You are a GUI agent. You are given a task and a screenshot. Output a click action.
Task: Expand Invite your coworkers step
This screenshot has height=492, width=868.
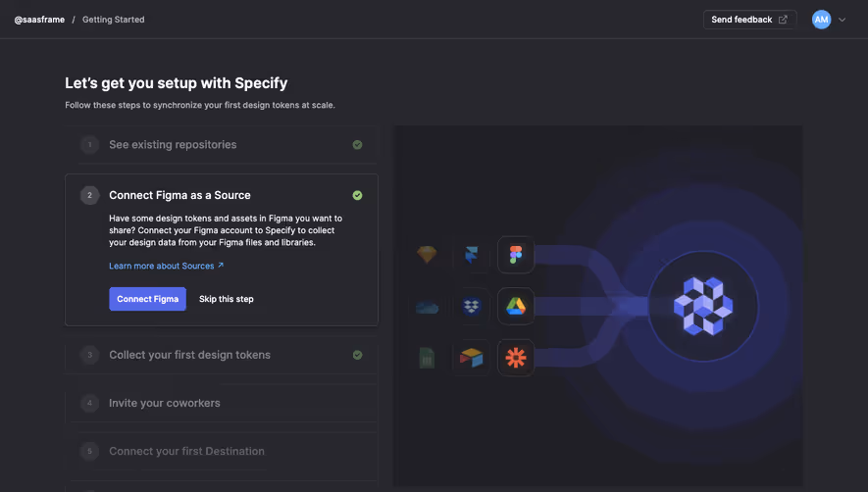(x=222, y=403)
